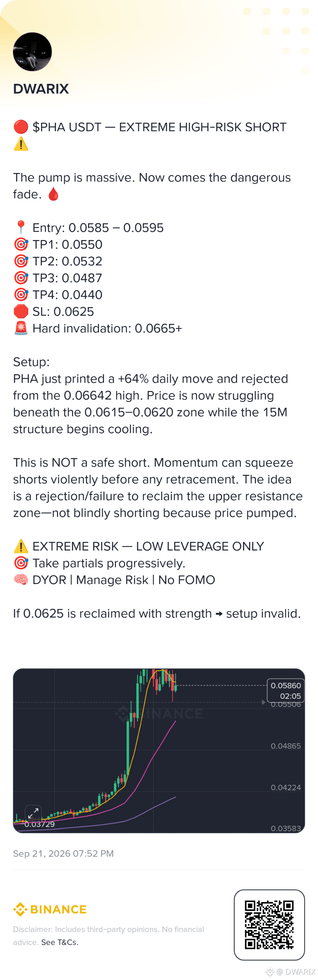The height and width of the screenshot is (980, 318).
Task: Click the target icon beside TP1
Action: (21, 244)
